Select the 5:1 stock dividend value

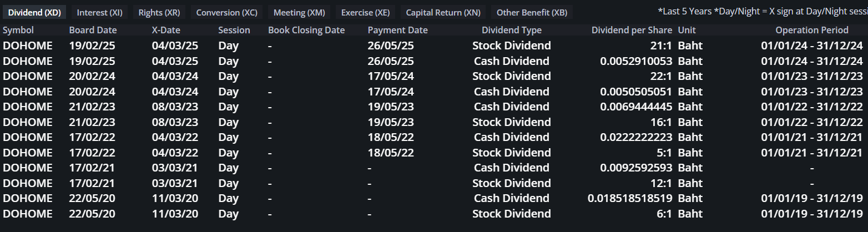664,153
